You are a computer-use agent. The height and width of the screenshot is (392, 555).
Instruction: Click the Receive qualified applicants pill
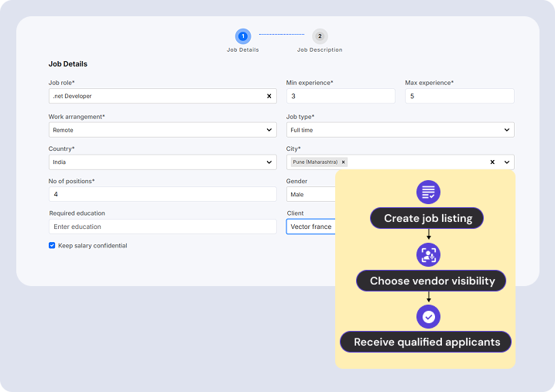(x=427, y=342)
